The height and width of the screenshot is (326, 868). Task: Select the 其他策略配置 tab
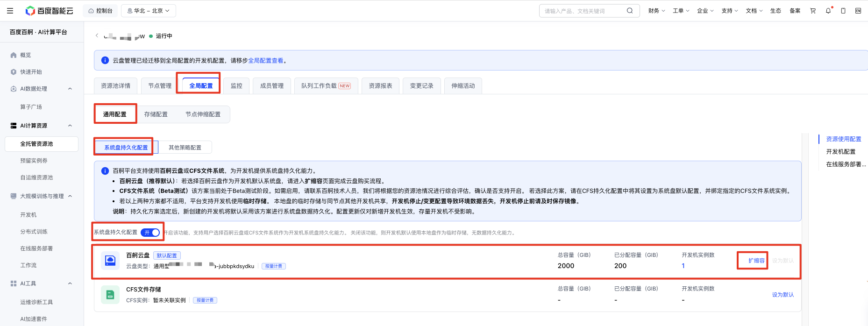185,148
